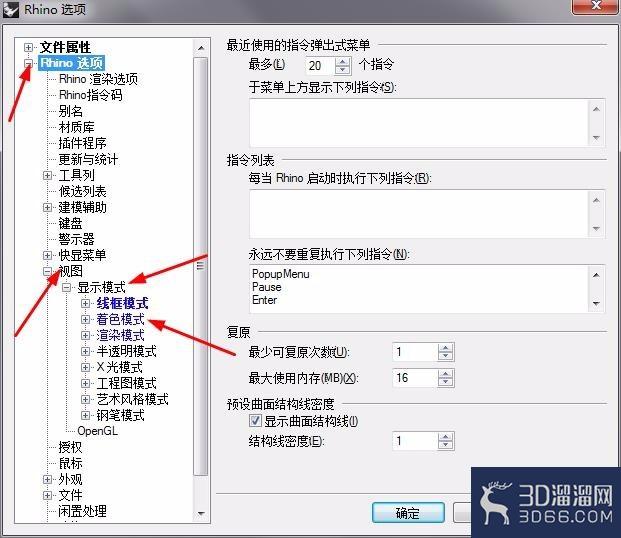
Task: Click the Rhino icon in title bar
Action: point(11,10)
